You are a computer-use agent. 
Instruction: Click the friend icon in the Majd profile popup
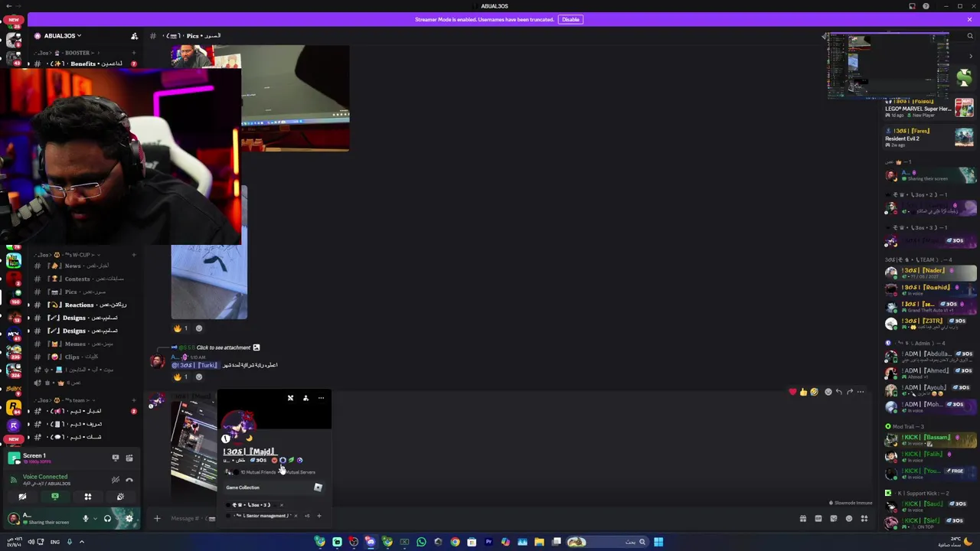[305, 398]
